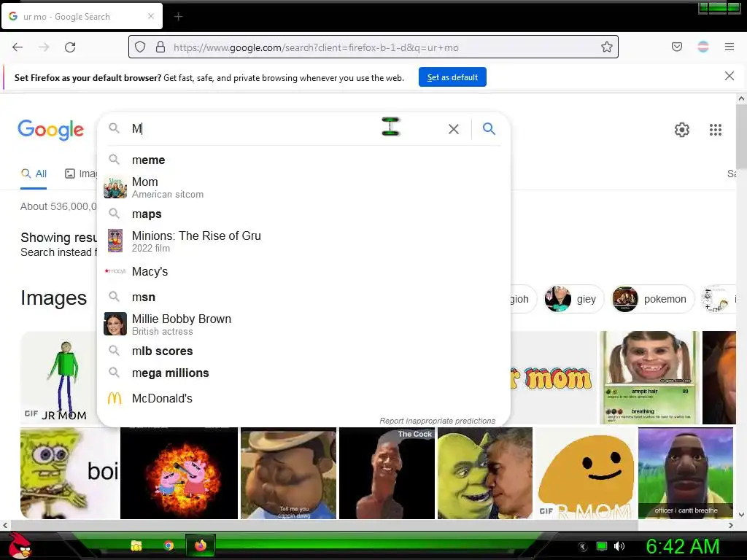Select the 'Mom American sitcom' suggestion

click(x=303, y=187)
